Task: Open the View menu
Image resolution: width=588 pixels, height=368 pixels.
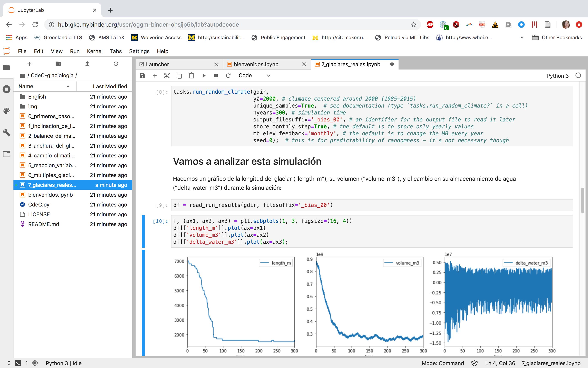Action: pyautogui.click(x=57, y=51)
